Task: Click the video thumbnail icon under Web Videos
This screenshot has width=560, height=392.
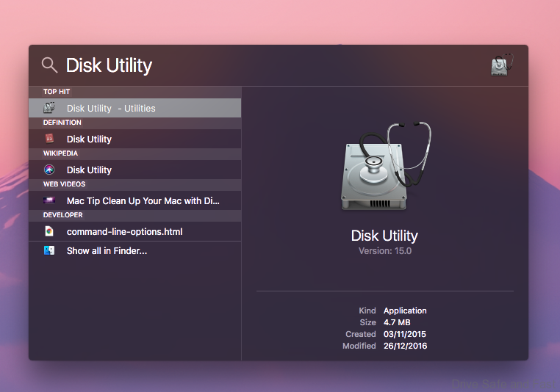Action: [x=49, y=200]
